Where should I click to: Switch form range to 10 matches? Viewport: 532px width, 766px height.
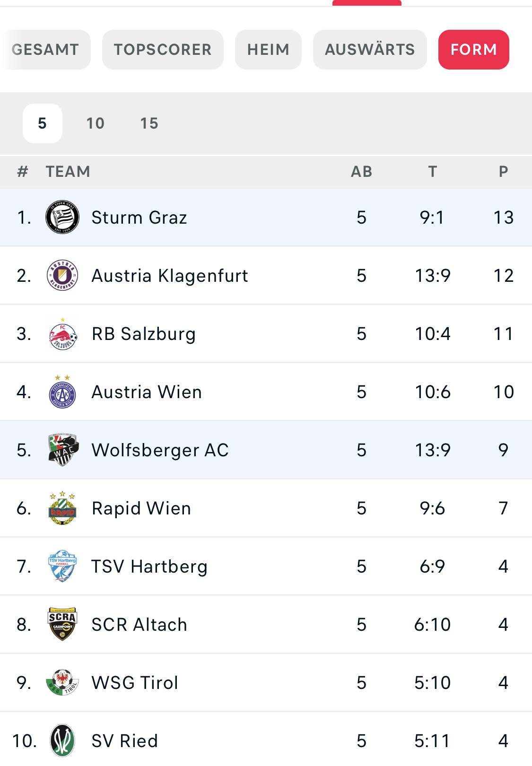point(95,123)
